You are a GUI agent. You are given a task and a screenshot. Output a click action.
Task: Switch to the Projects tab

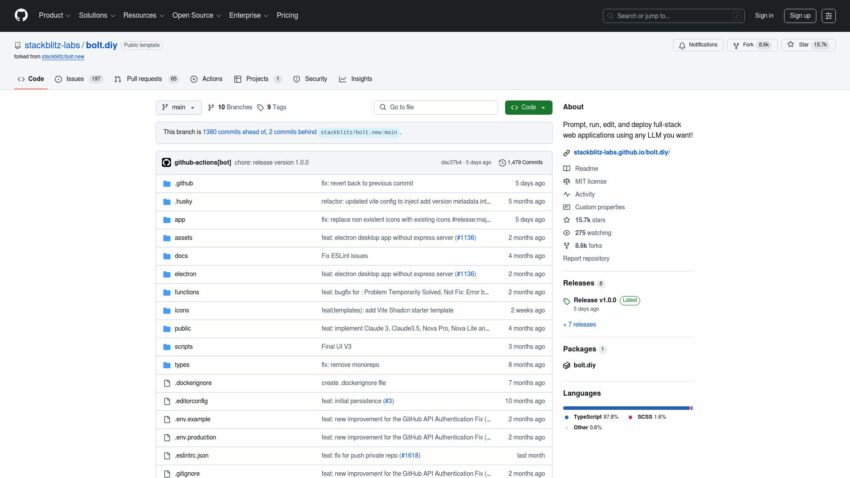[257, 79]
